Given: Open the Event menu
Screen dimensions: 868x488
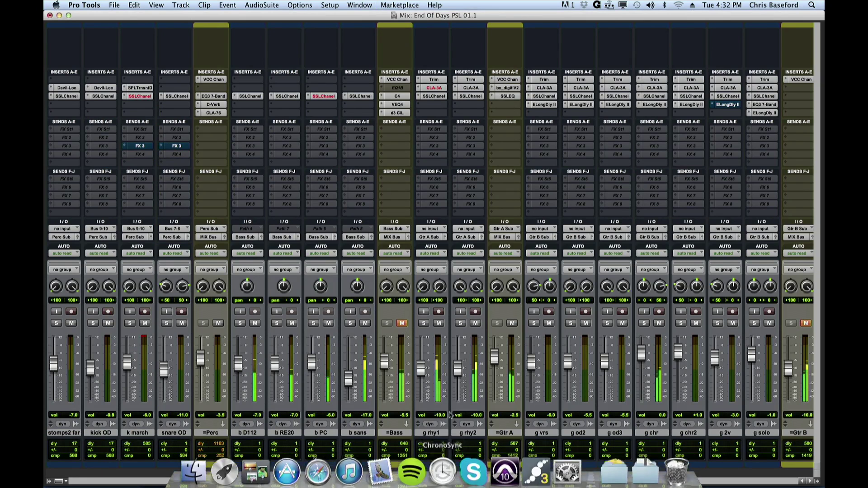Looking at the screenshot, I should point(227,5).
